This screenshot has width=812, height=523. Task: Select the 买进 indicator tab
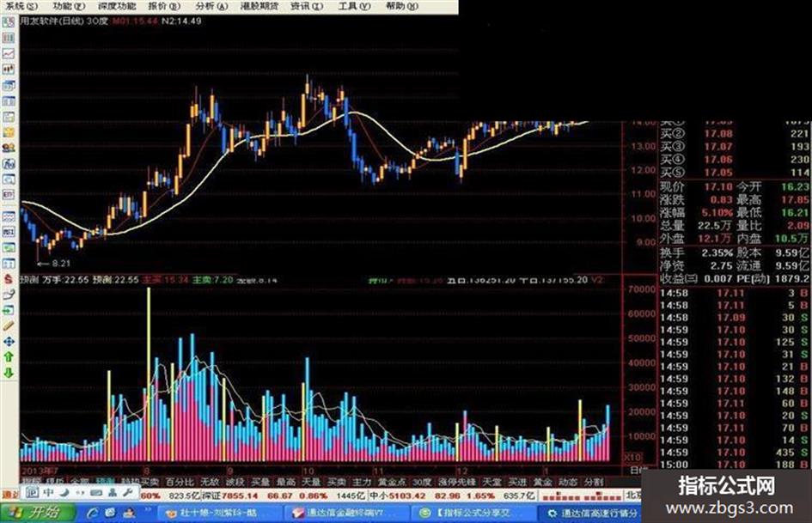[x=516, y=482]
